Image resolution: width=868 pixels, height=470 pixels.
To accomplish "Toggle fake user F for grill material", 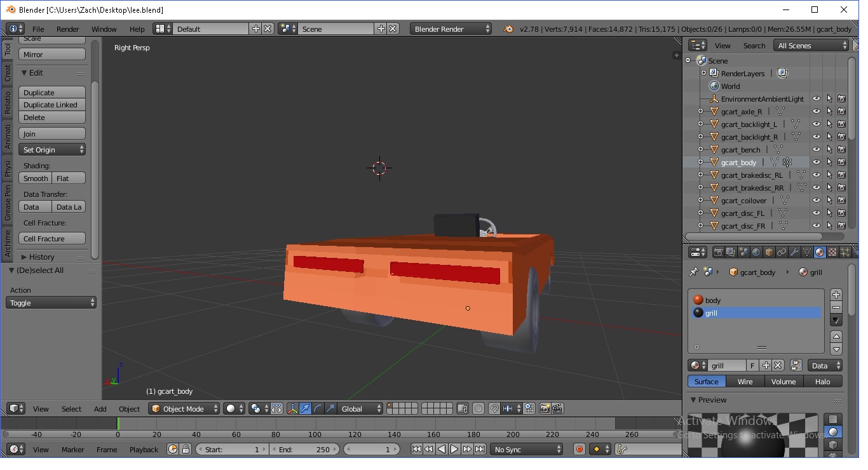I will click(x=753, y=365).
